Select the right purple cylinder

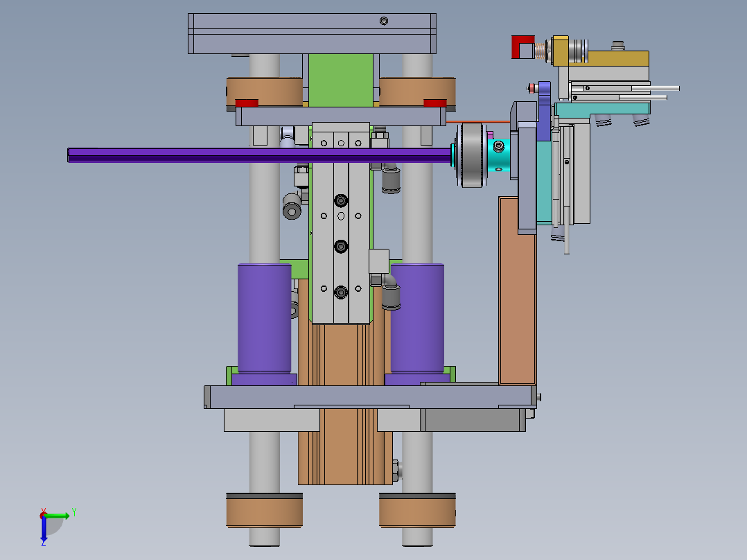click(x=417, y=318)
